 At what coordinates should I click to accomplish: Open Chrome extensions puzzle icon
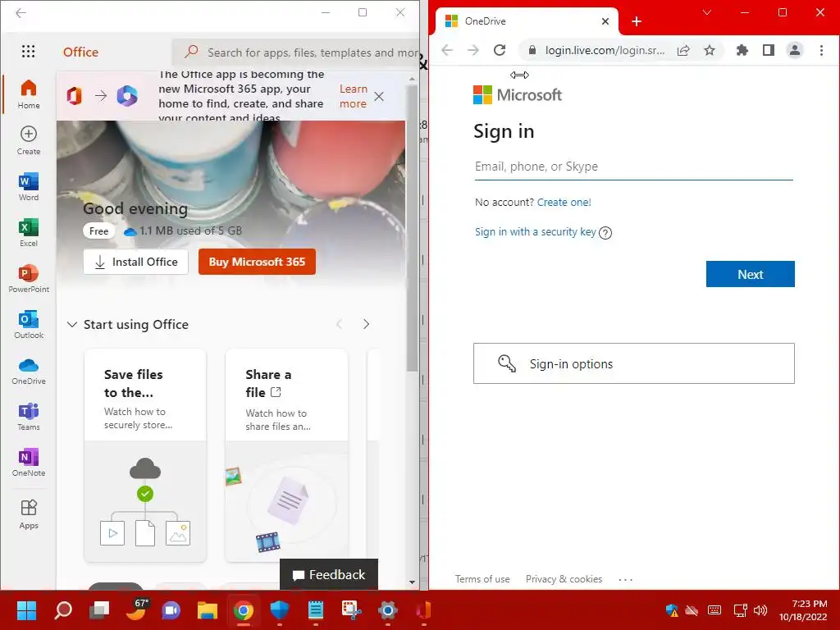coord(742,50)
